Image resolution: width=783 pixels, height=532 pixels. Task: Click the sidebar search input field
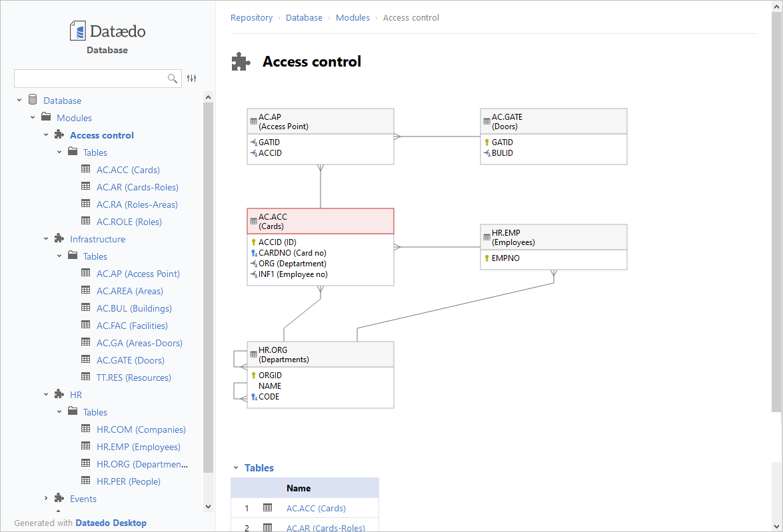coord(90,79)
